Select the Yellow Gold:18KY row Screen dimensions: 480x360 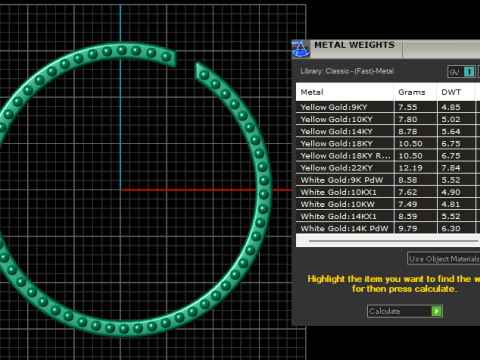click(x=388, y=143)
